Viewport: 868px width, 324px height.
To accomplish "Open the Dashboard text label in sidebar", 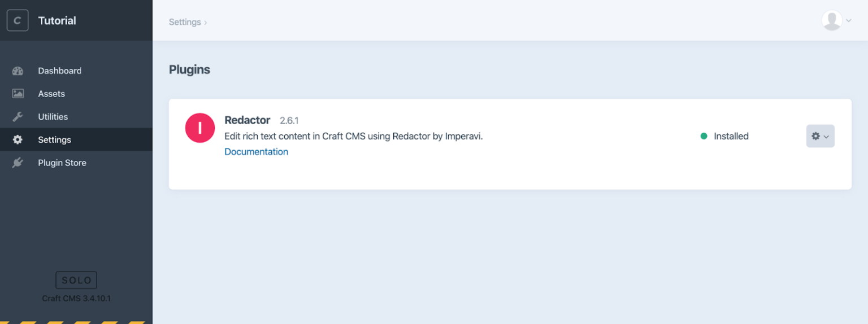I will coord(60,71).
